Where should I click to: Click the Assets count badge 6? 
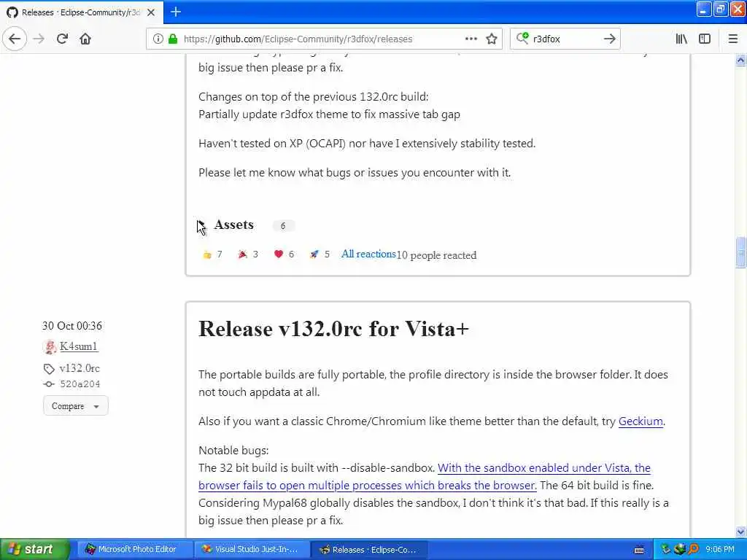click(283, 226)
